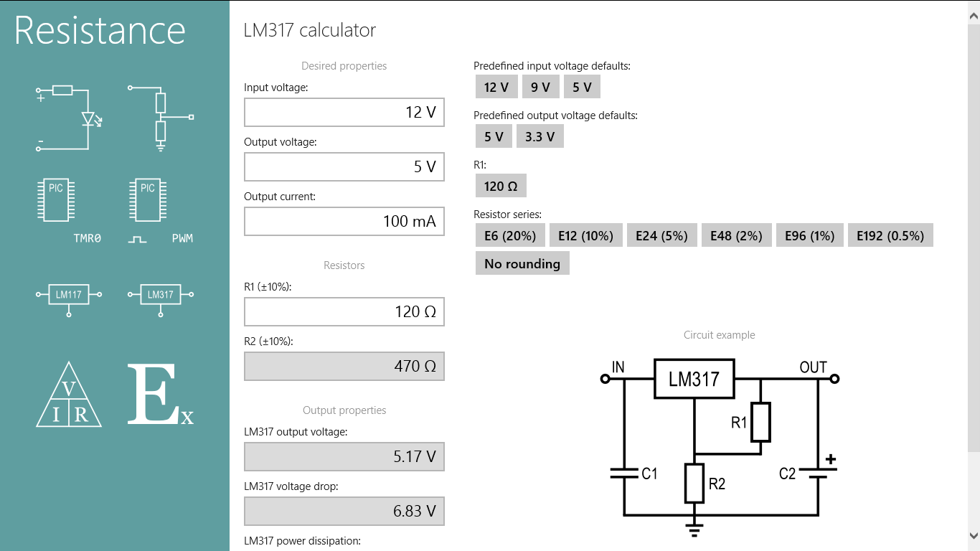Open the PIC PWM calculator icon

pyautogui.click(x=161, y=211)
